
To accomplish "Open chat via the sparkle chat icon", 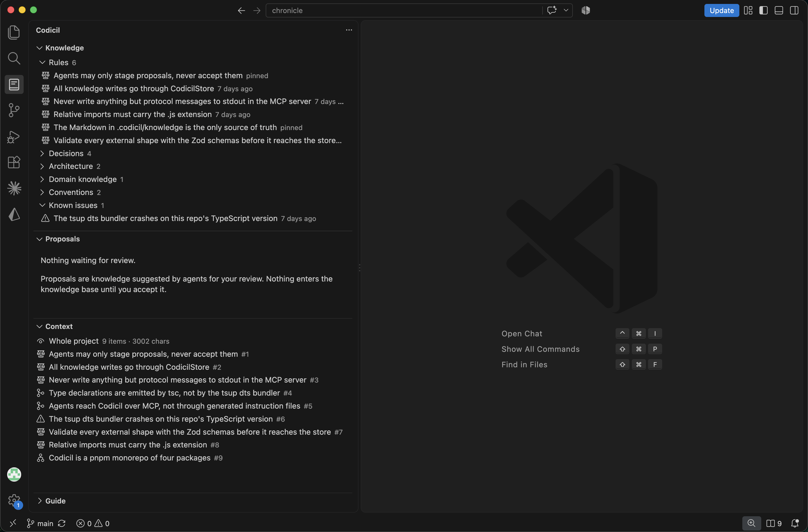I will 552,10.
